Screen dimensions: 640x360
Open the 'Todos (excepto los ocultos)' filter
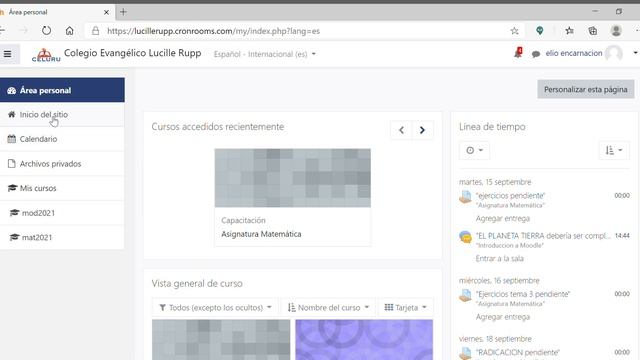[215, 307]
